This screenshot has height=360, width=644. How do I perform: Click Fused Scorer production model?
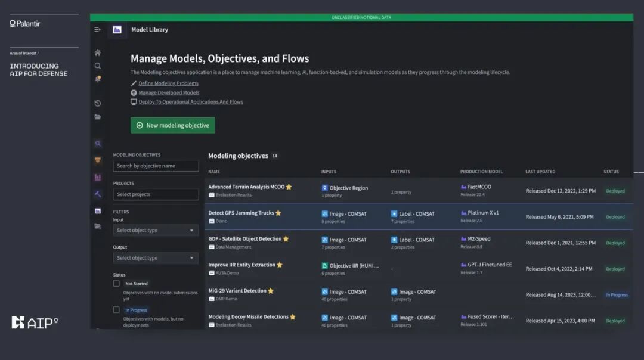(x=490, y=317)
